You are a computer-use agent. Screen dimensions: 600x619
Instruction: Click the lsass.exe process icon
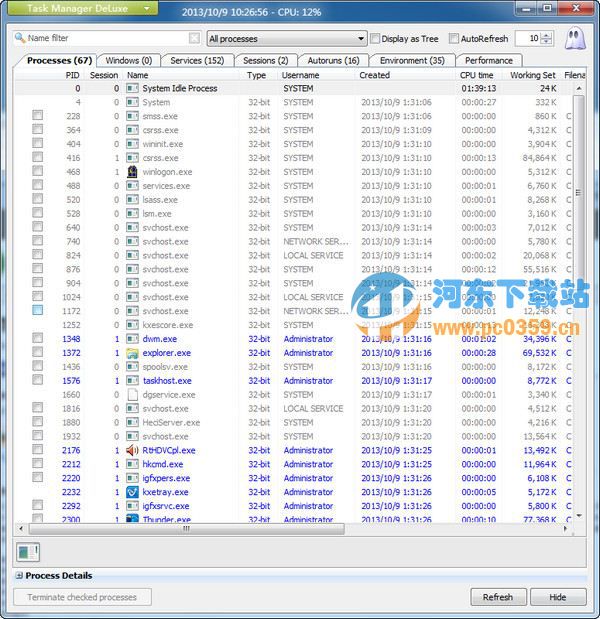pos(132,200)
